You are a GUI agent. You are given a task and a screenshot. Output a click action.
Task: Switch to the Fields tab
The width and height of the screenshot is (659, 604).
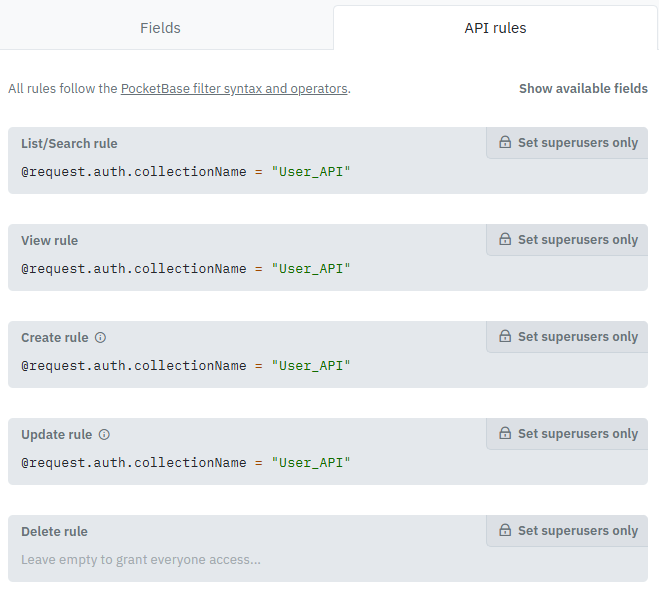click(x=160, y=28)
